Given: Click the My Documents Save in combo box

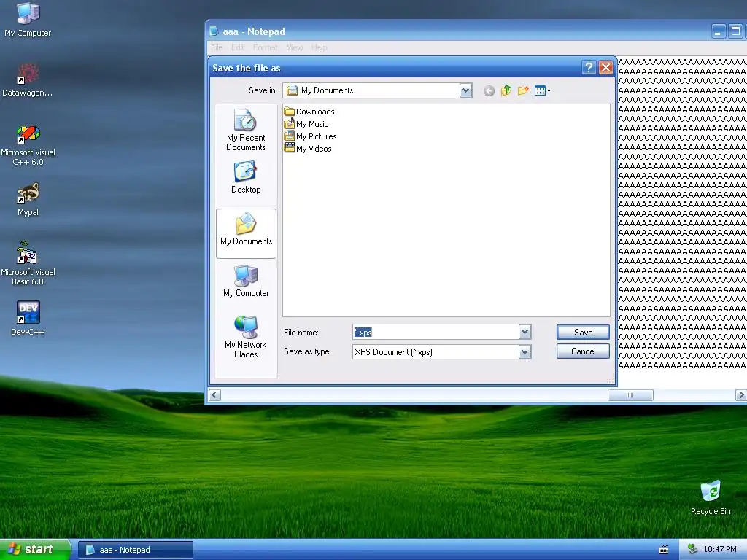Looking at the screenshot, I should [377, 90].
